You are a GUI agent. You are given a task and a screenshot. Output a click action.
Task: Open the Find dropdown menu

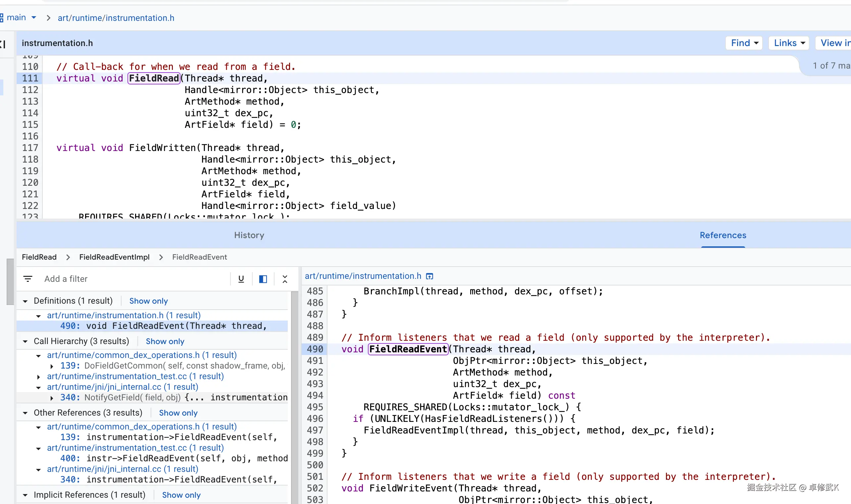coord(744,43)
